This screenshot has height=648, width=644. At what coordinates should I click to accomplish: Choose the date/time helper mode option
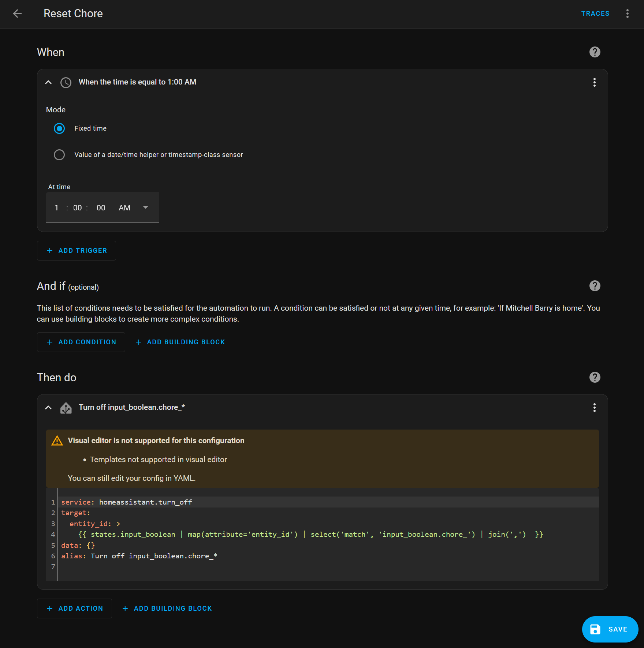(x=59, y=155)
